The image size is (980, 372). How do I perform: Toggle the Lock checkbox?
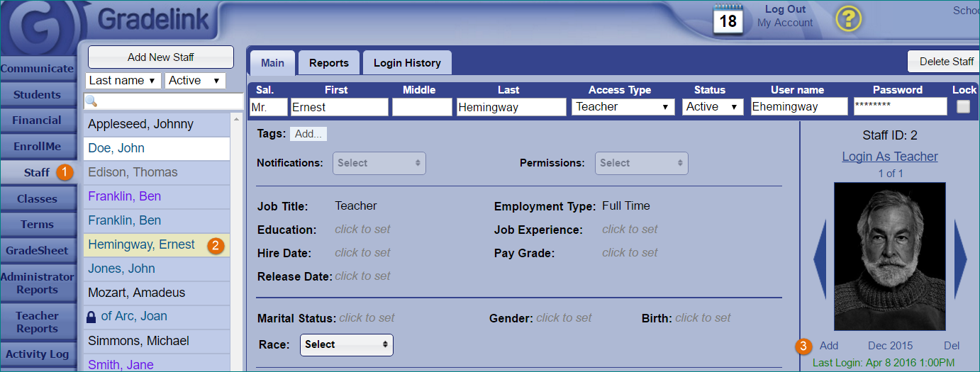963,107
